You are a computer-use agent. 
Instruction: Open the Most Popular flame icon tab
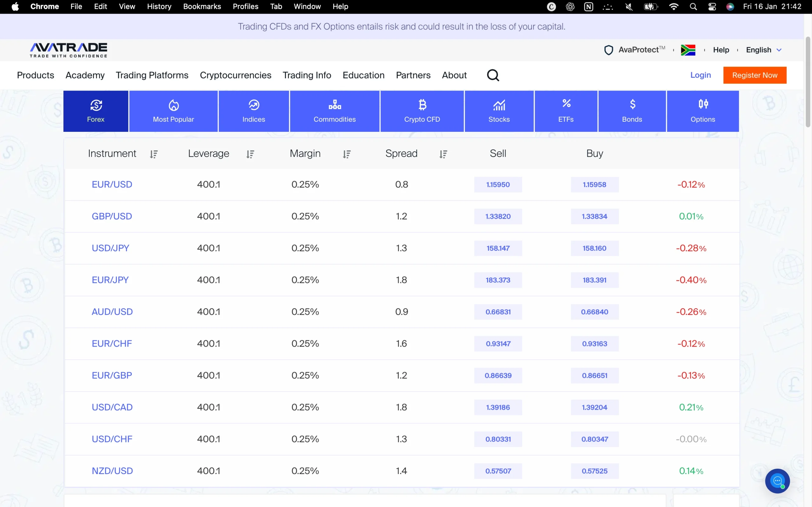point(173,105)
